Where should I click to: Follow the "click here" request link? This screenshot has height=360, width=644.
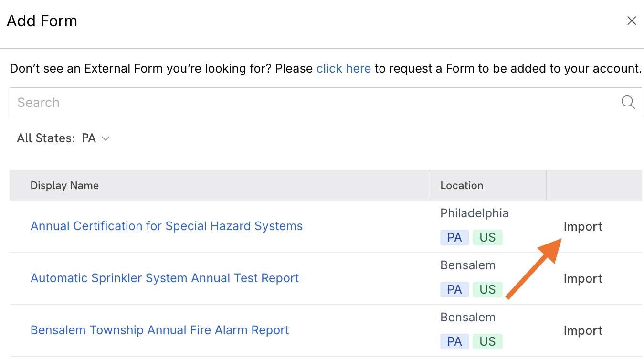click(343, 68)
